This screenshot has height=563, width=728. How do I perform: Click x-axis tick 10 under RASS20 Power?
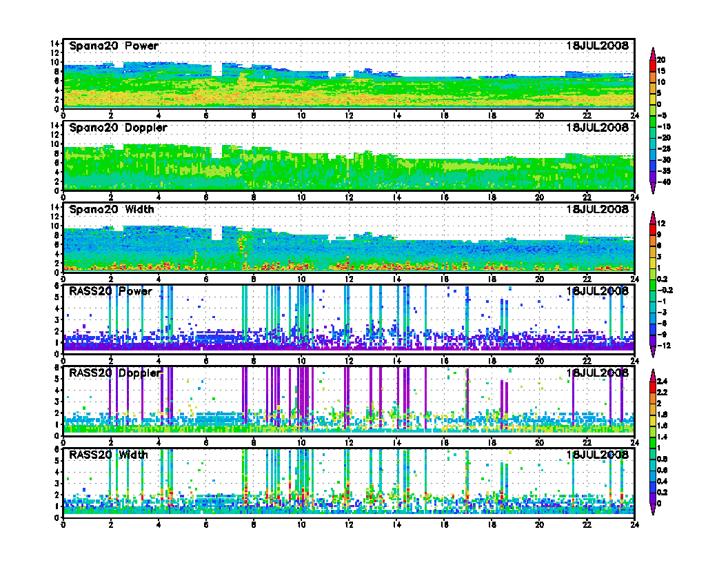pyautogui.click(x=301, y=361)
